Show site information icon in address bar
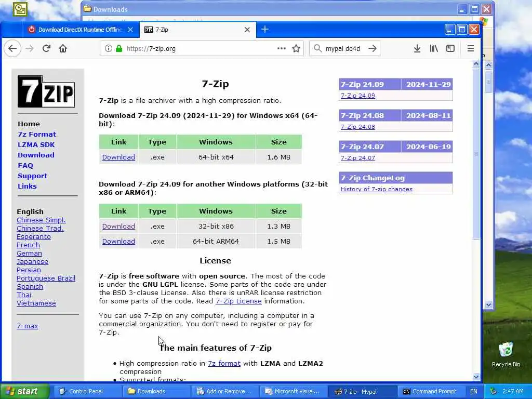 point(108,48)
